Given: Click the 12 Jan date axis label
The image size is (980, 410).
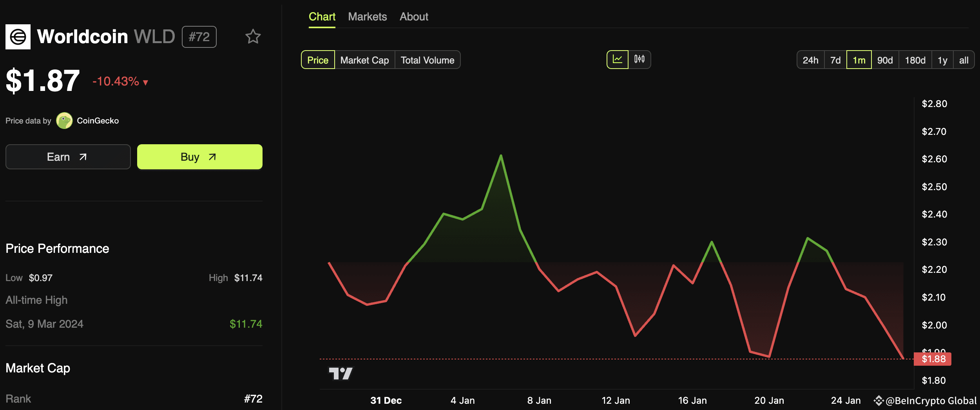Looking at the screenshot, I should pyautogui.click(x=616, y=401).
